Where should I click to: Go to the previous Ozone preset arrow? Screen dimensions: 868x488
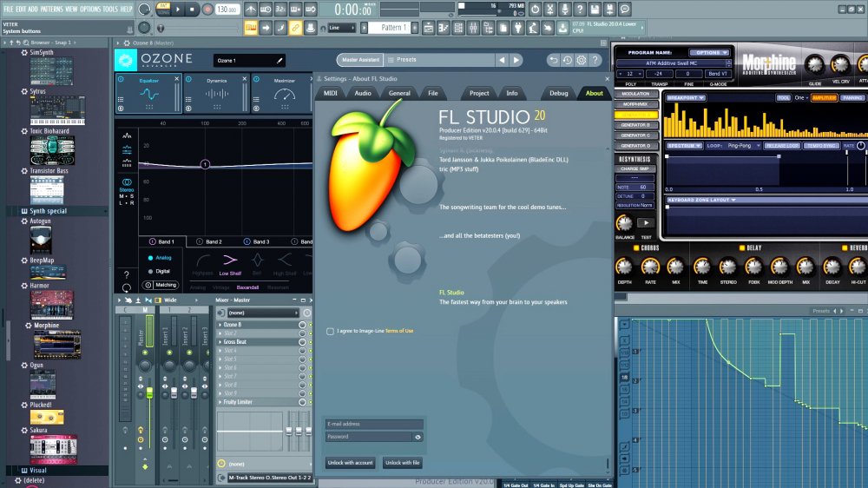502,60
